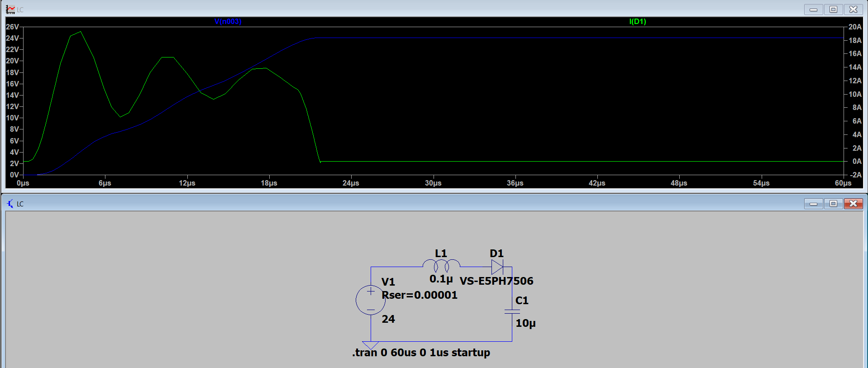Click the VS-E5PH7506 diode model text
Image resolution: width=868 pixels, height=368 pixels.
click(496, 281)
